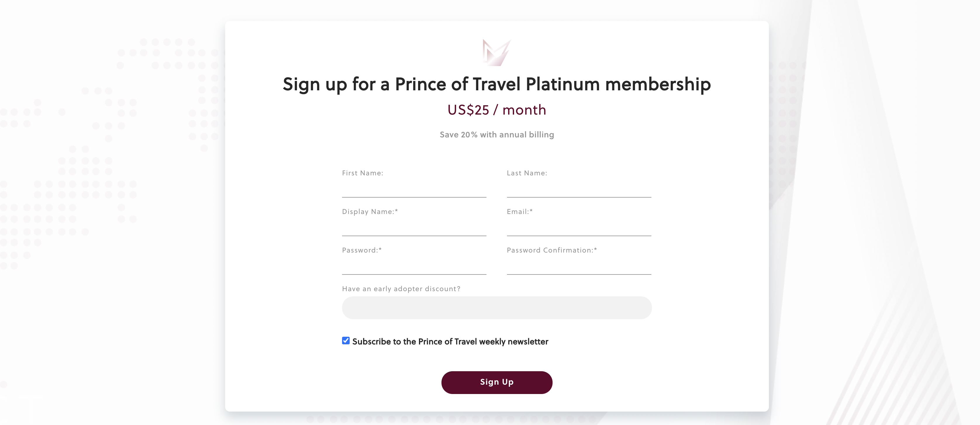Click the "Save 20% with annual billing" text
The width and height of the screenshot is (980, 425).
pos(496,135)
